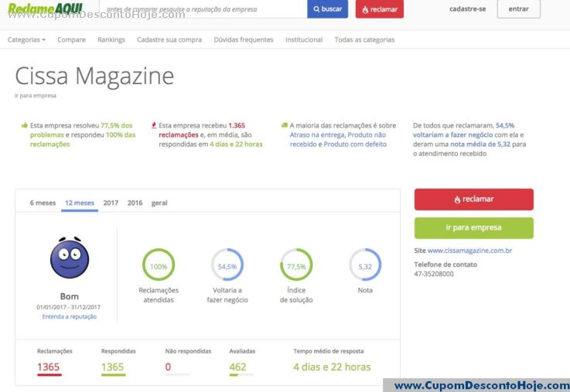
Task: Open the Compare menu item
Action: pyautogui.click(x=72, y=39)
